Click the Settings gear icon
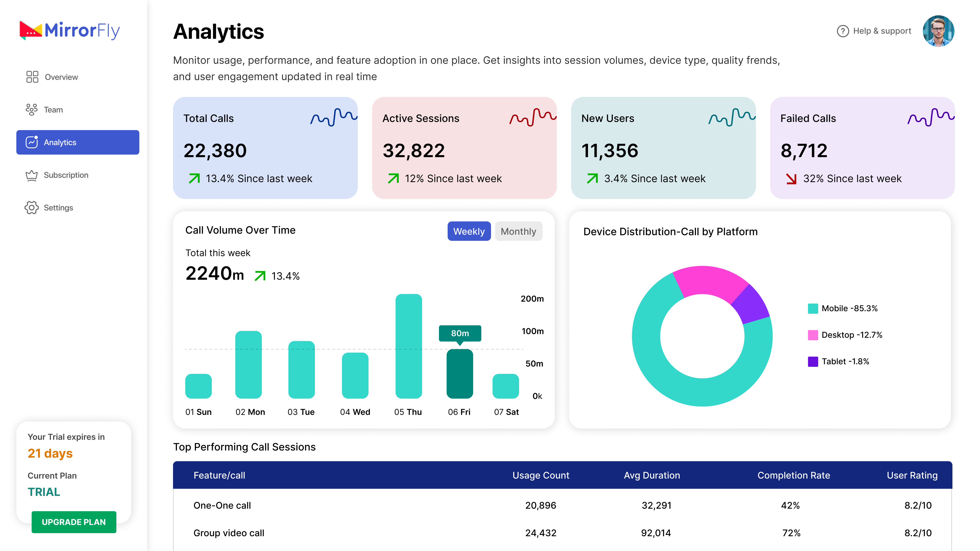The height and width of the screenshot is (551, 980). tap(32, 208)
